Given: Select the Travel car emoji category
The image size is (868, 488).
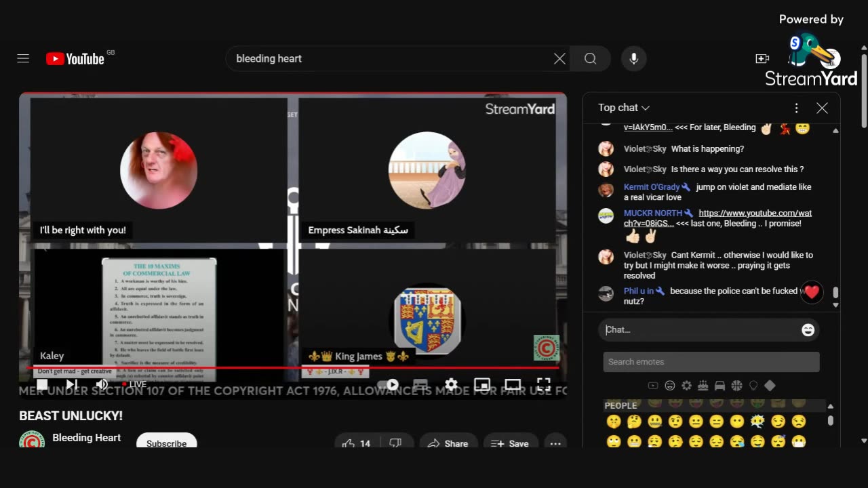Looking at the screenshot, I should (719, 386).
